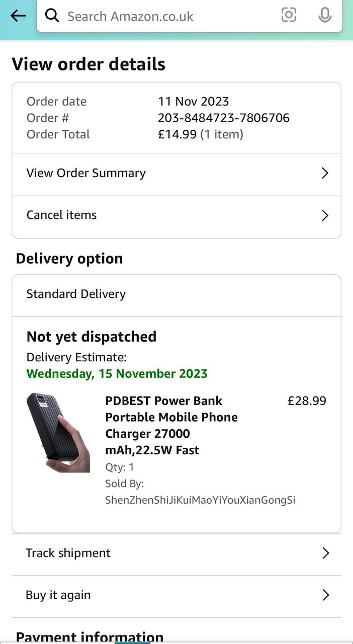This screenshot has height=644, width=353.
Task: Open the PDBEST Power Bank product thumbnail
Action: click(x=58, y=433)
